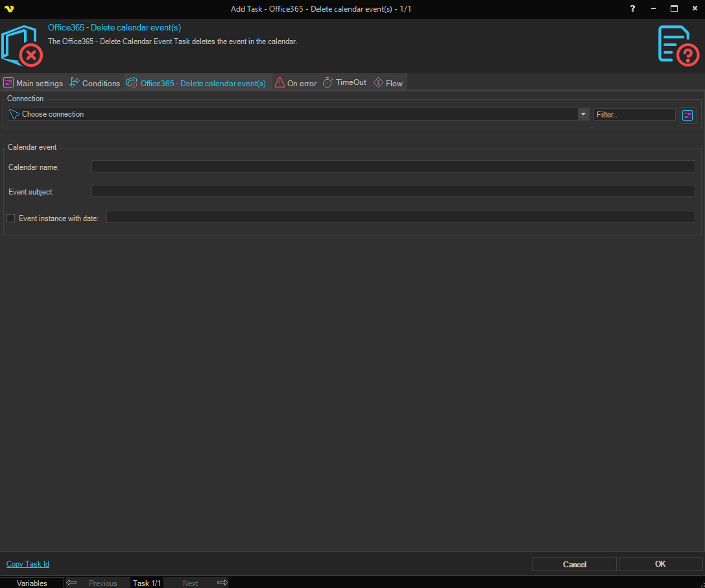Expand the Choose connection dropdown

582,114
